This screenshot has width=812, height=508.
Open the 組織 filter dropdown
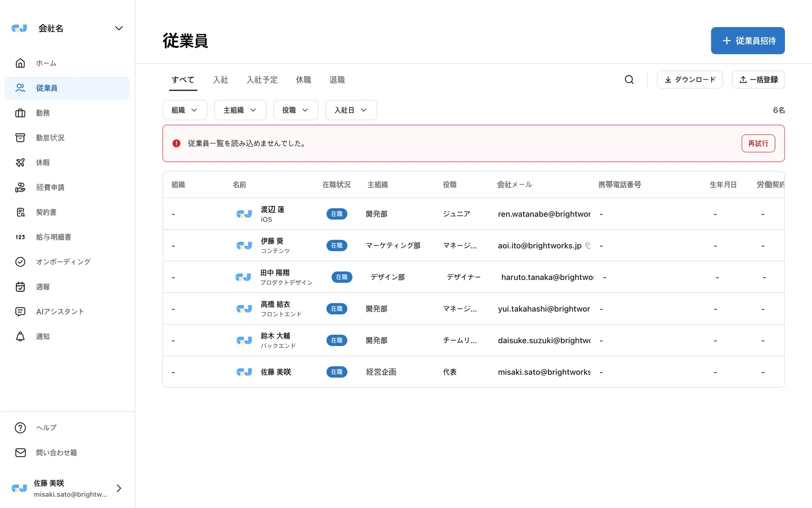pos(185,110)
